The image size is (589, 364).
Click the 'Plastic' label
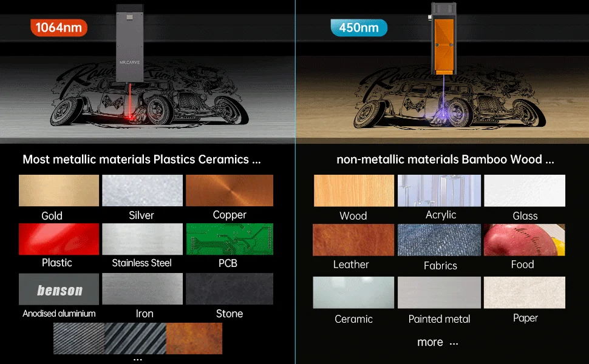point(56,263)
